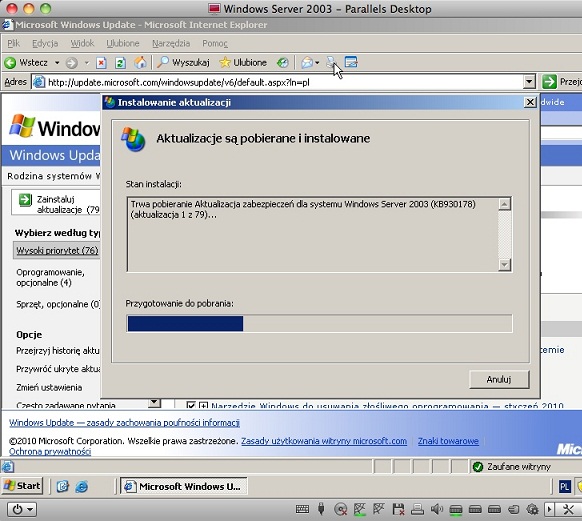Click Parallels gear settings icon
This screenshot has width=582, height=521.
(x=532, y=509)
